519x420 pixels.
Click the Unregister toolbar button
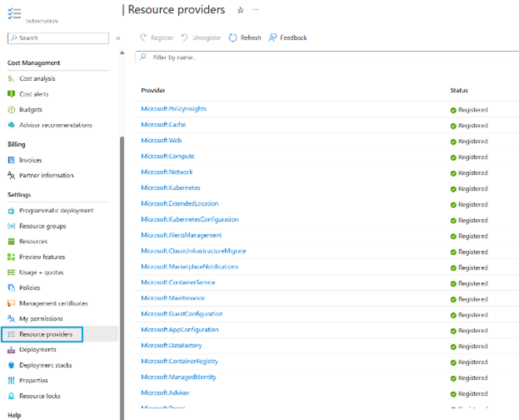201,38
